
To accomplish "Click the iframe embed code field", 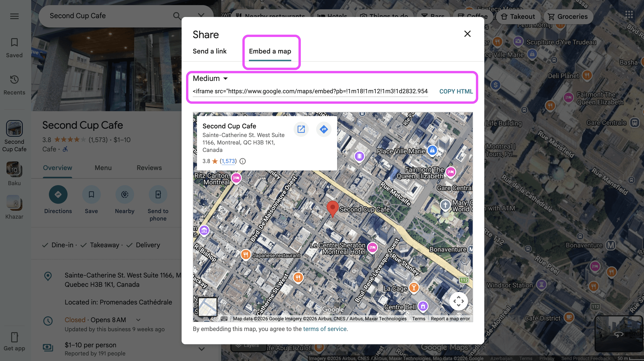I will (310, 91).
